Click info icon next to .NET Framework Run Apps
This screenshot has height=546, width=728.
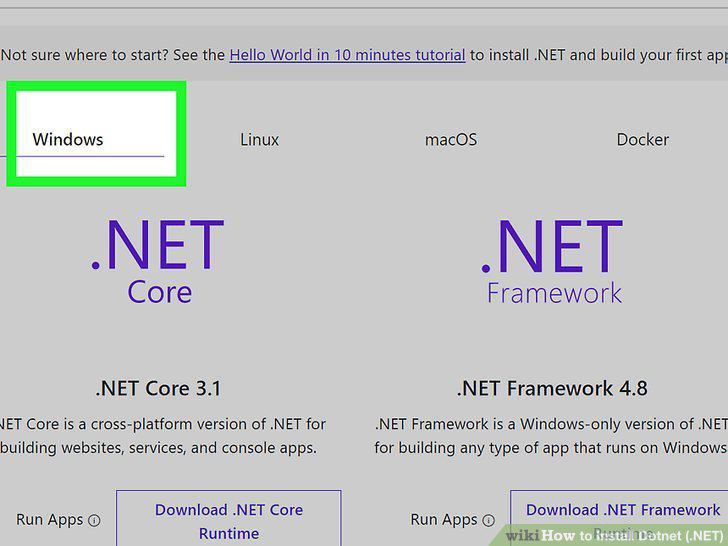click(x=488, y=520)
